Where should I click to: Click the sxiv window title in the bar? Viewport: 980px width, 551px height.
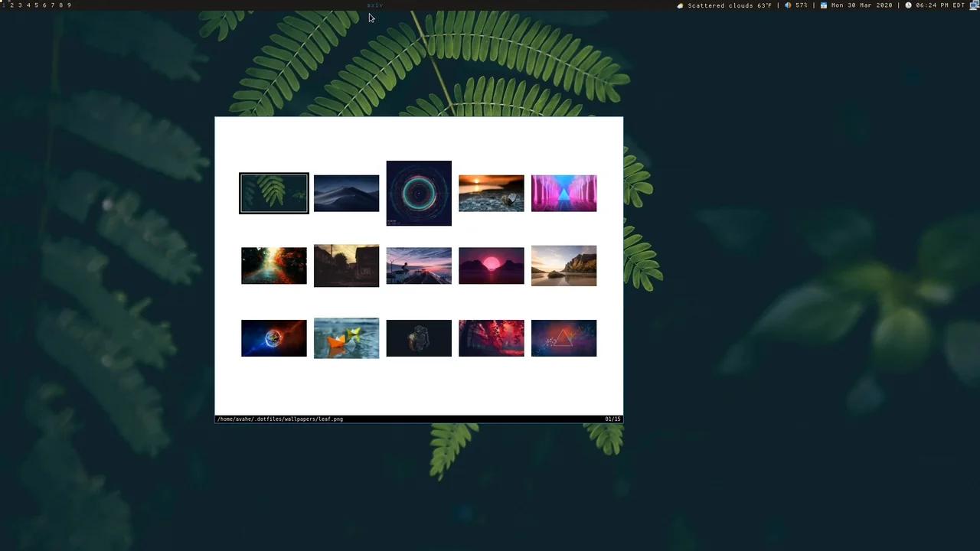(374, 5)
